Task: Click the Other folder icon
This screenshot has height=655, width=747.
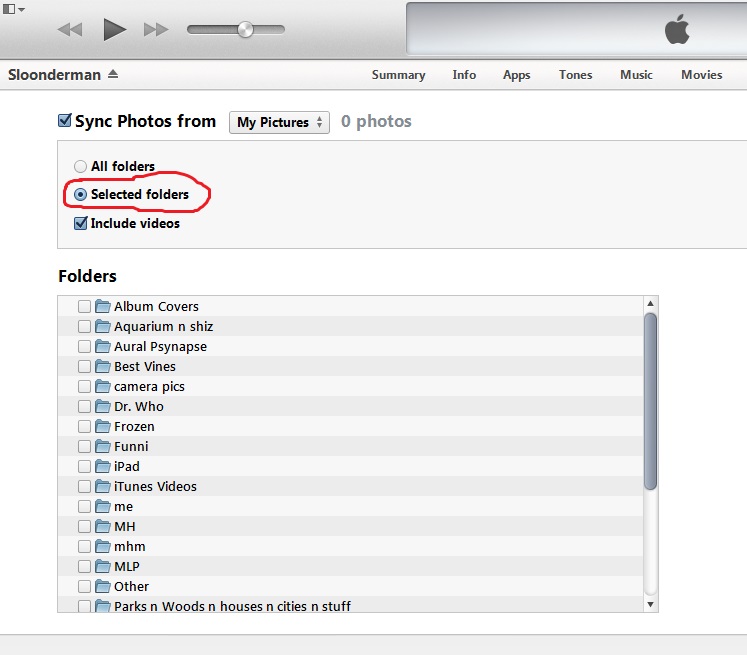Action: (102, 586)
